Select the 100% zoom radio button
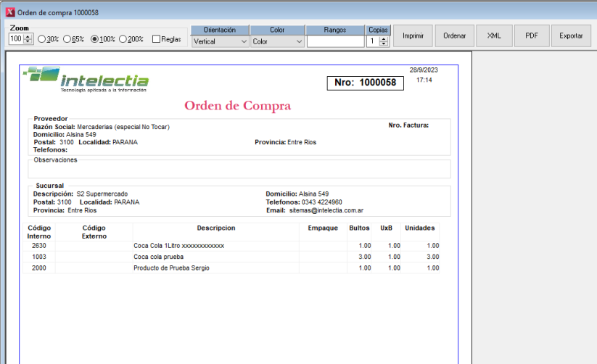 [95, 39]
